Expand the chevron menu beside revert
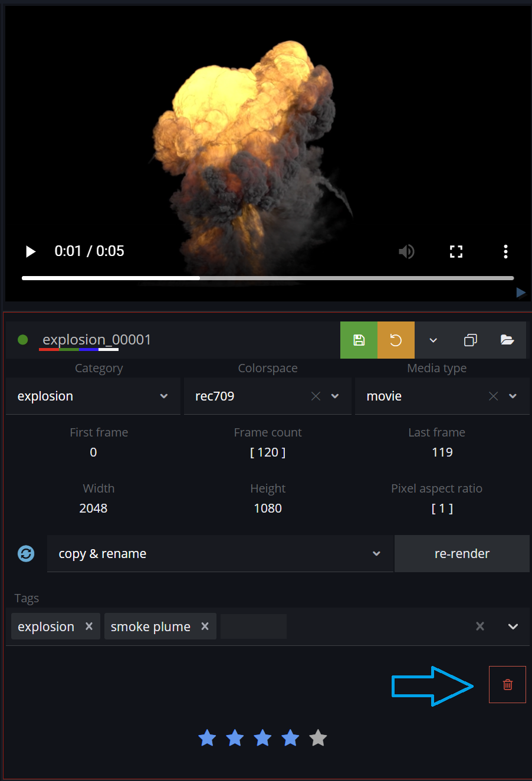 click(x=433, y=340)
